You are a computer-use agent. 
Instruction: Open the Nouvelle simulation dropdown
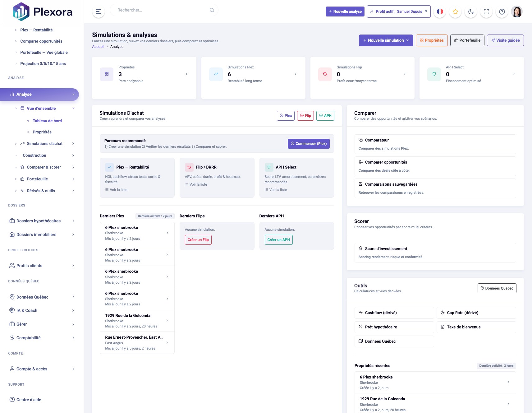pos(386,40)
